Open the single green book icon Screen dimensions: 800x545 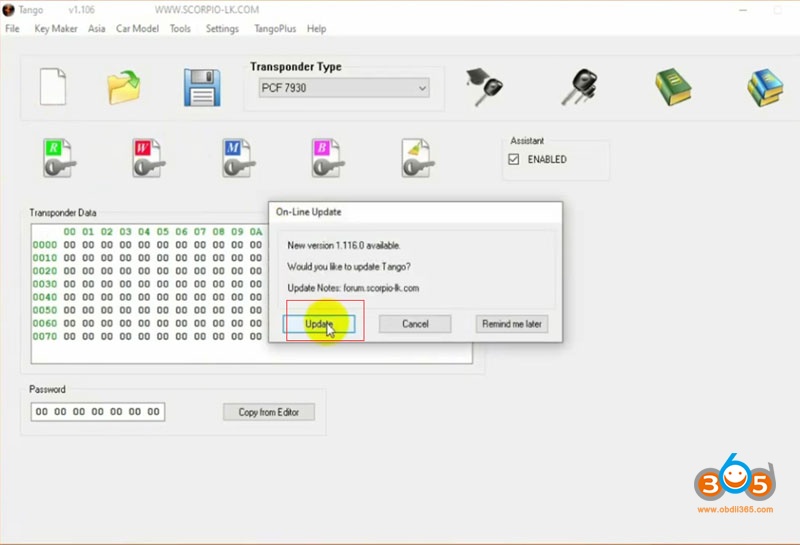click(x=673, y=88)
